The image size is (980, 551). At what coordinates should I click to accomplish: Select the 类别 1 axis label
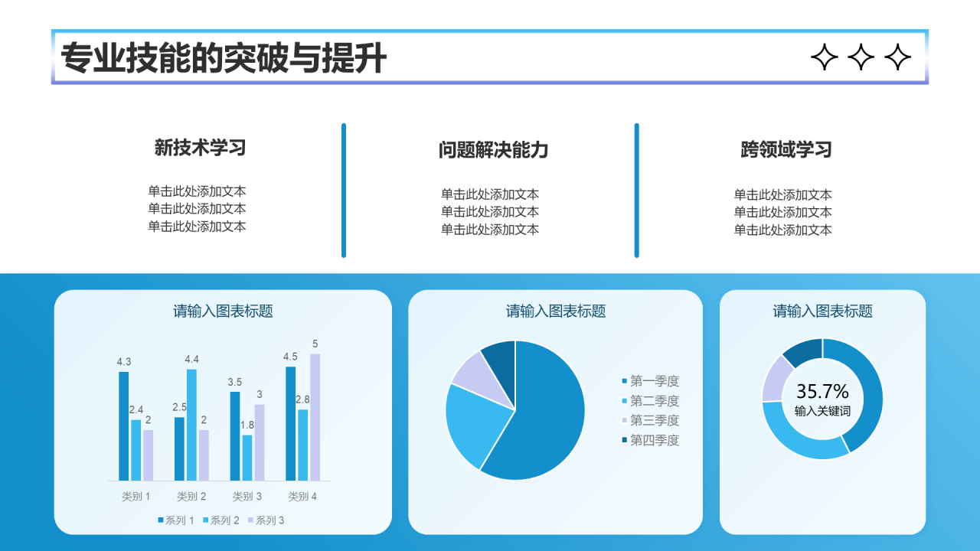point(136,497)
